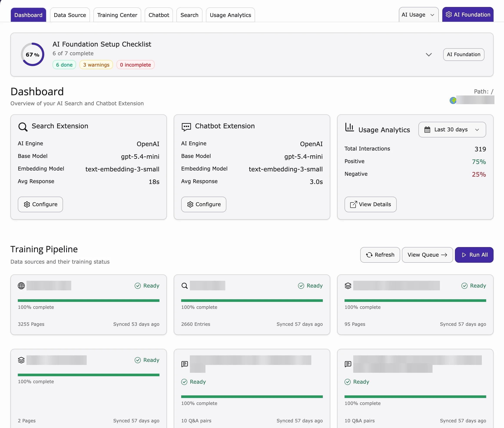Go to the Chatbot tab
This screenshot has height=428, width=504.
point(159,15)
